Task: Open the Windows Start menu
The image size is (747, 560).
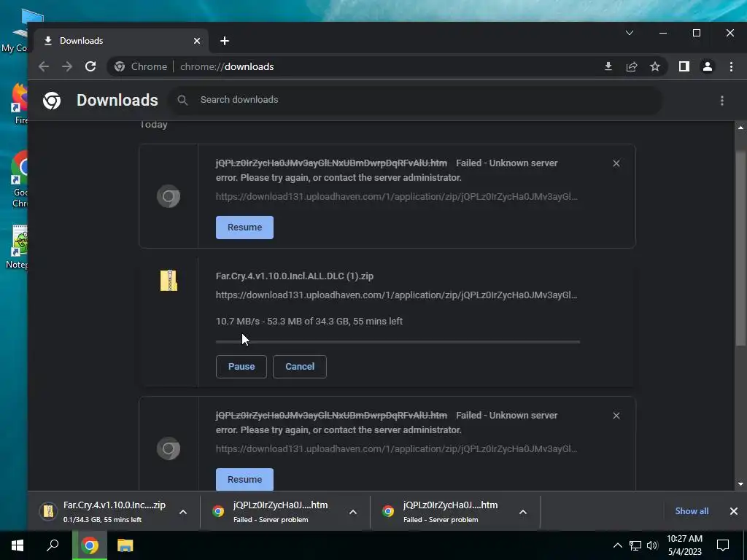Action: click(x=18, y=545)
